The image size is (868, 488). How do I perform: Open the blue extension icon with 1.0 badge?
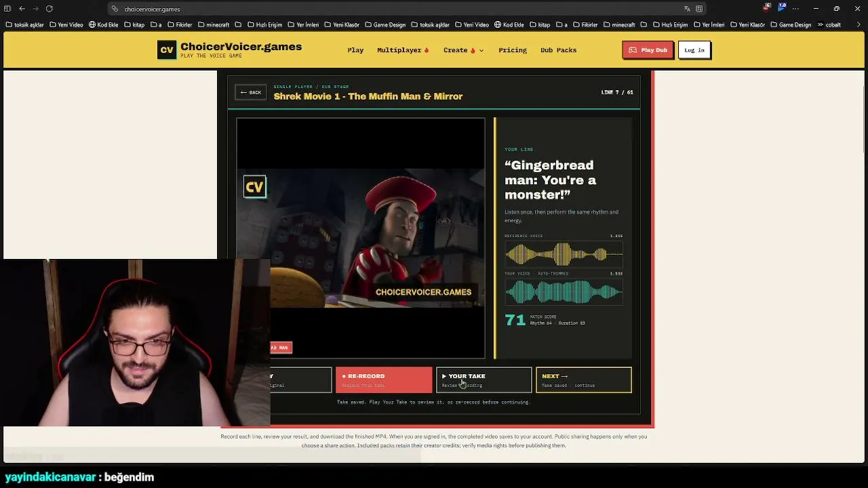pyautogui.click(x=782, y=7)
